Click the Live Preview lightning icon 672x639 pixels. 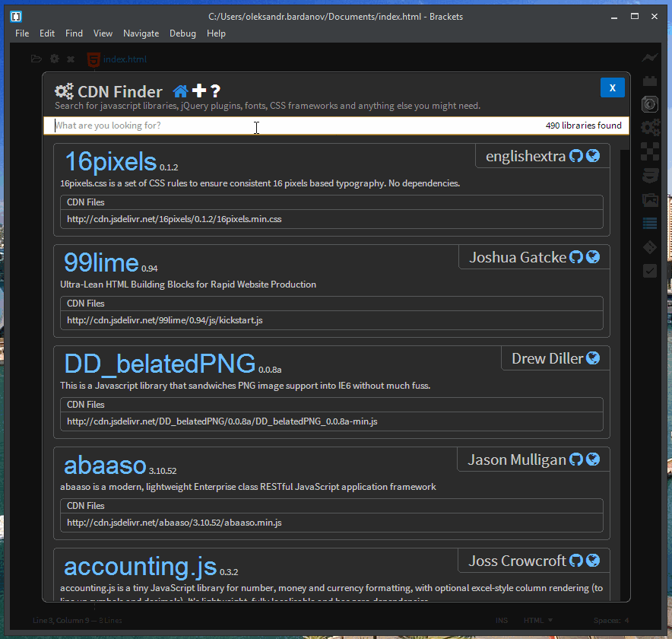(x=650, y=58)
